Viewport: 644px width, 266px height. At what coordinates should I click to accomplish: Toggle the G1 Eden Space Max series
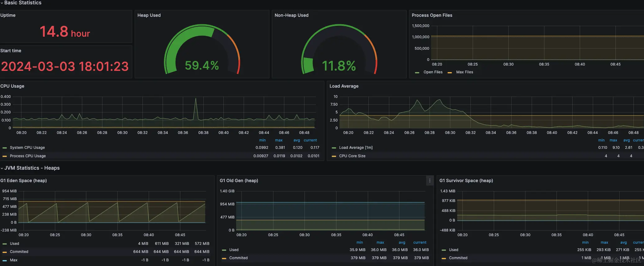14,260
